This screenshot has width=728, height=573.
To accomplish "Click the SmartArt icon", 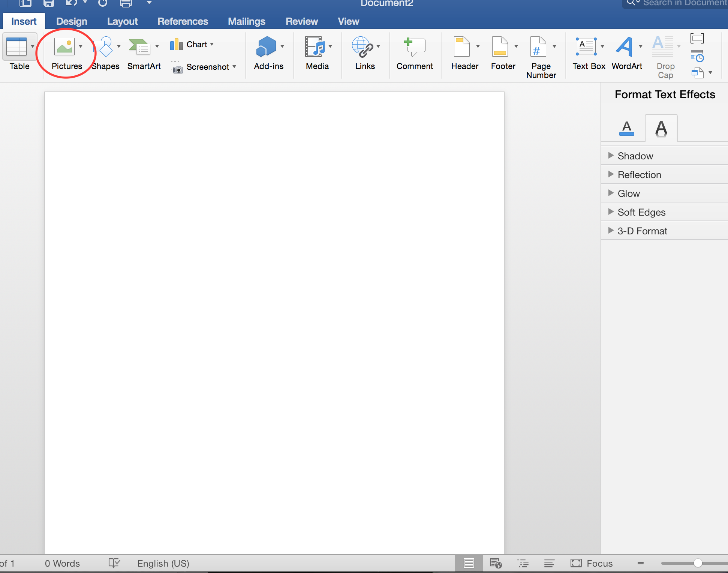I will pos(139,47).
